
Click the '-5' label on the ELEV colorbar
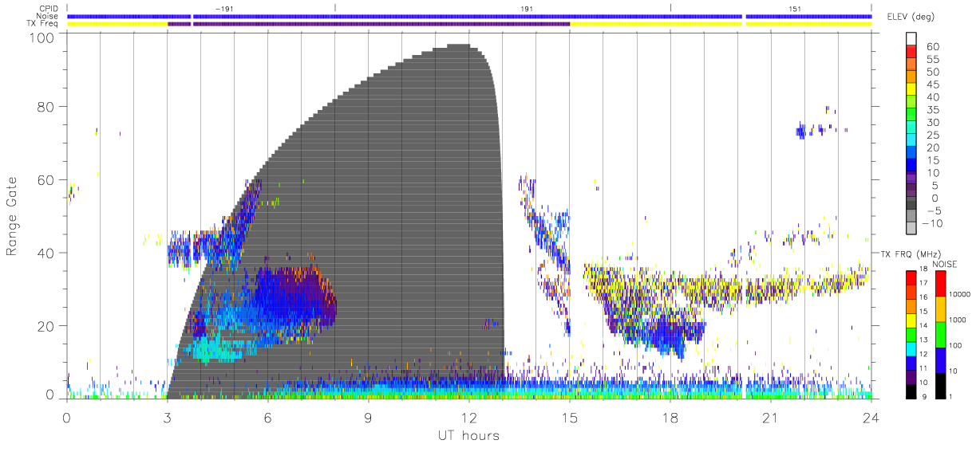click(x=935, y=211)
